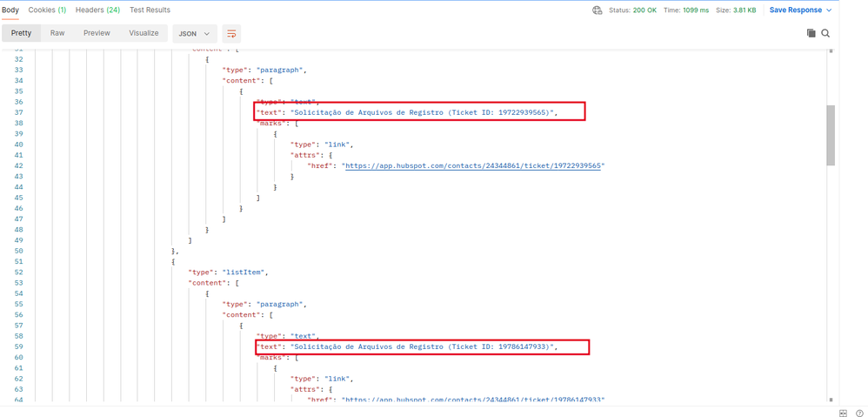Open the HubSpot ticket 19722939565 link

473,165
